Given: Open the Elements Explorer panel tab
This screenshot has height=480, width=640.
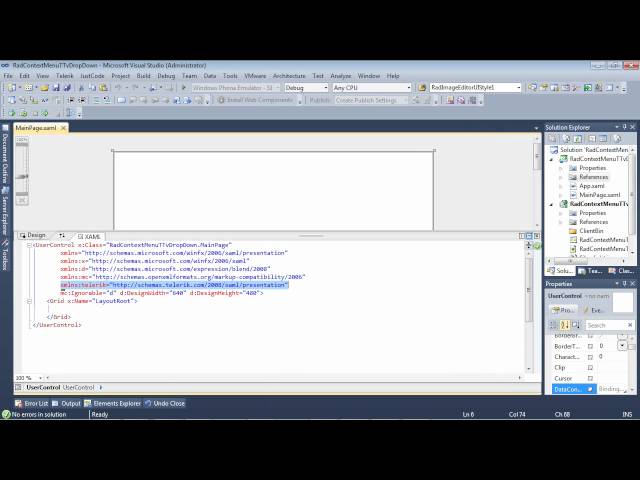Looking at the screenshot, I should pyautogui.click(x=113, y=403).
